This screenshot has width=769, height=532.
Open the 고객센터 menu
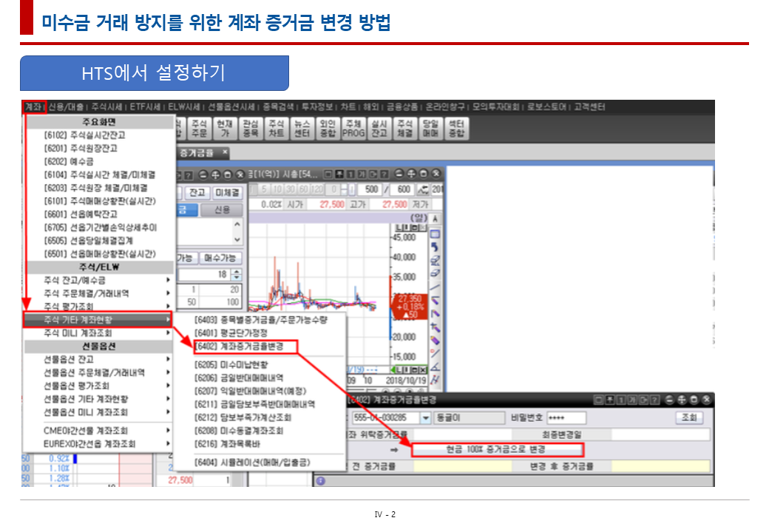(x=589, y=107)
